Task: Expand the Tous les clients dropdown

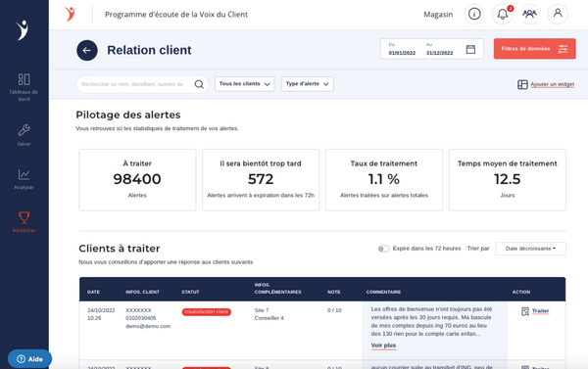Action: 244,84
